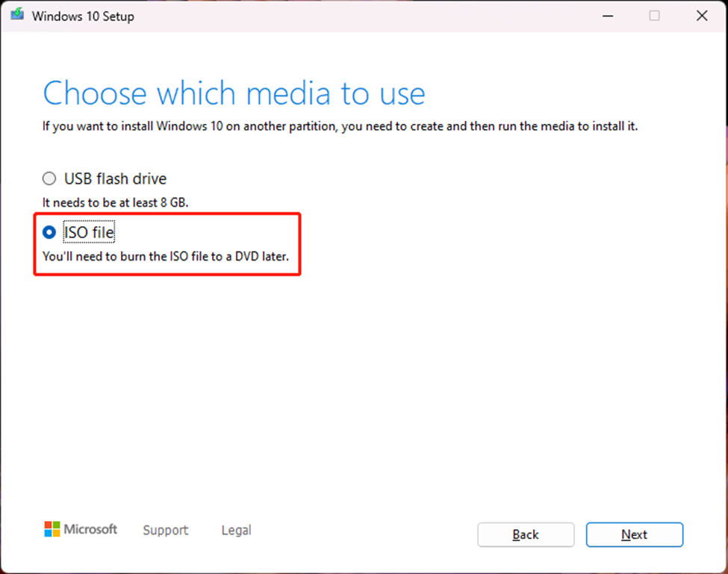Open the Legal link
This screenshot has width=728, height=574.
tap(237, 530)
